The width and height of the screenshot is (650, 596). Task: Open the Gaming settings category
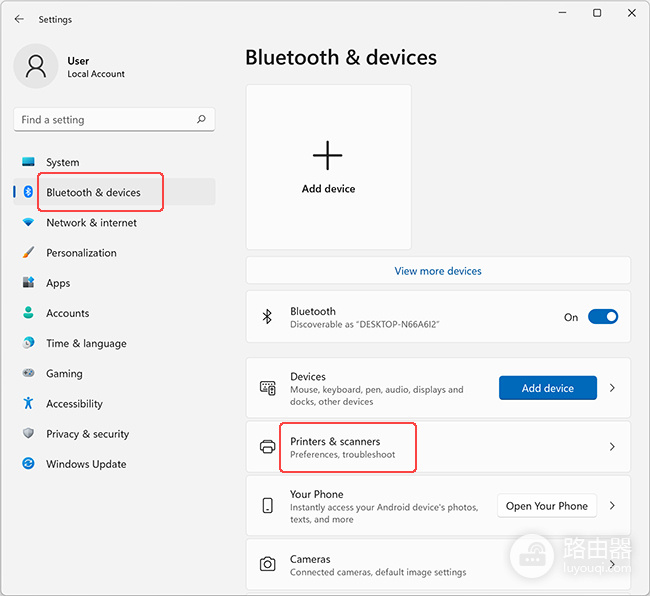point(114,373)
